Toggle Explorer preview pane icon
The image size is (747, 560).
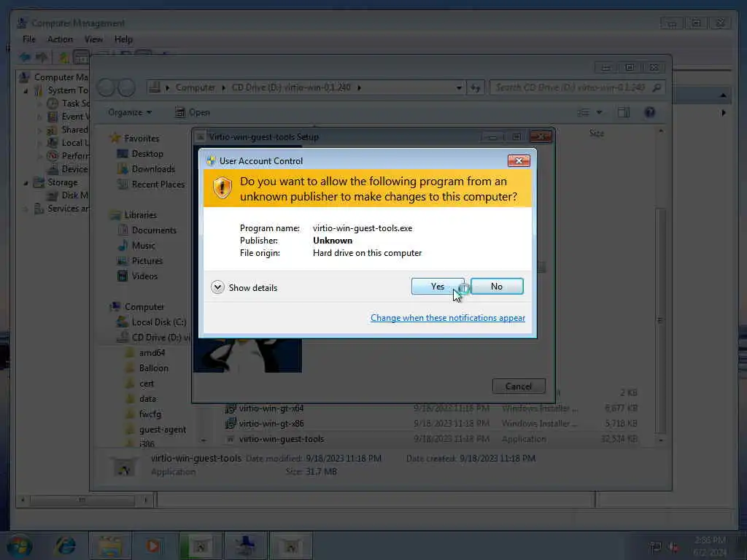coord(623,112)
